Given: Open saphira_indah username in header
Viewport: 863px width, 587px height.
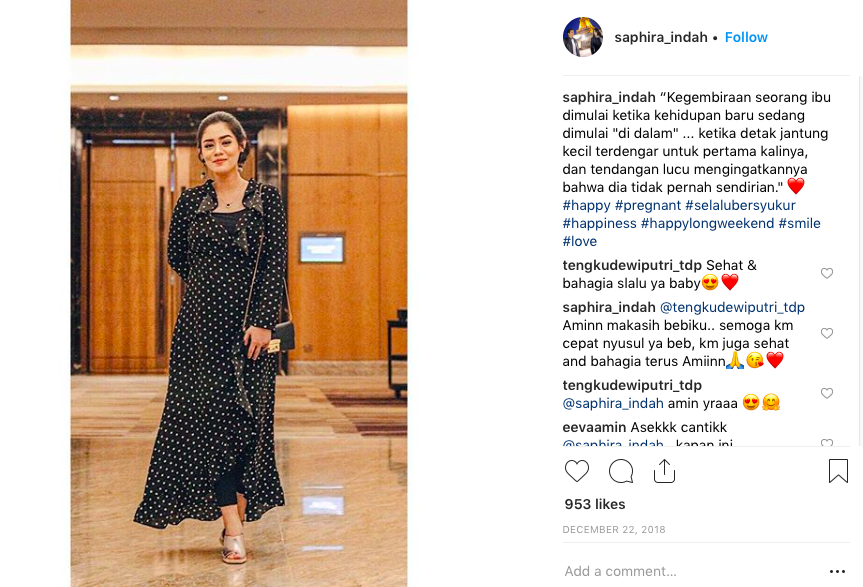Looking at the screenshot, I should [x=660, y=37].
